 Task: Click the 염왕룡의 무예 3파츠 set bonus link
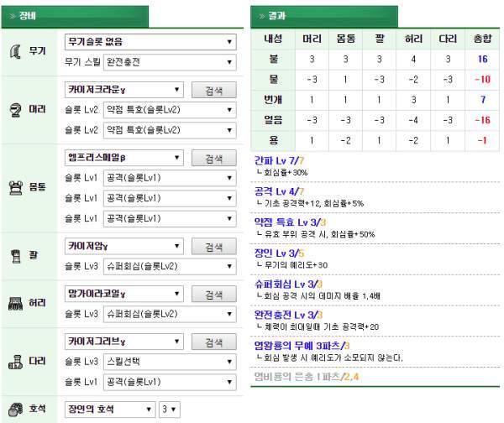click(302, 346)
